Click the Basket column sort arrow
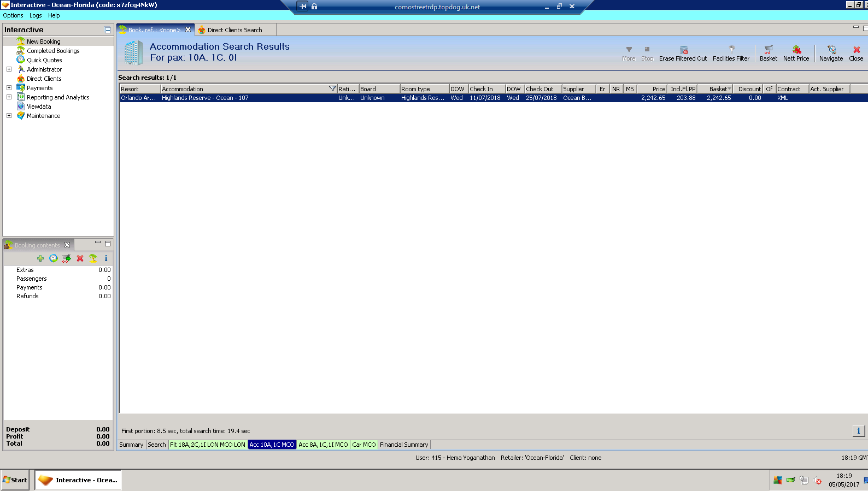868x491 pixels. pyautogui.click(x=729, y=89)
